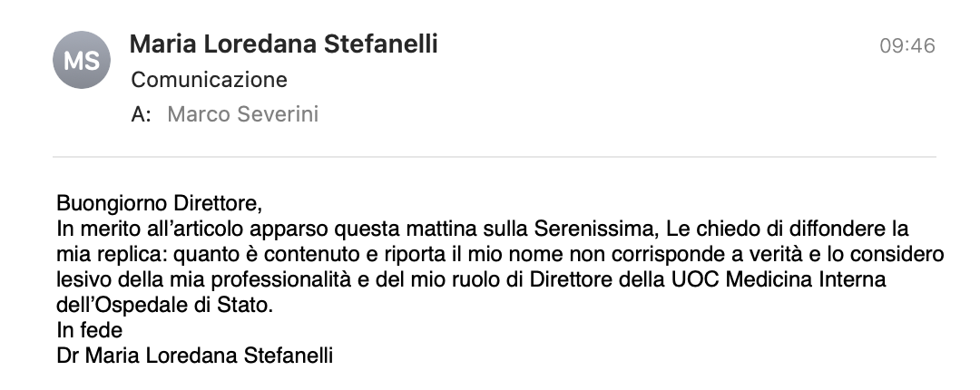
Task: Place cursor on the word Serenissima
Action: tap(593, 229)
